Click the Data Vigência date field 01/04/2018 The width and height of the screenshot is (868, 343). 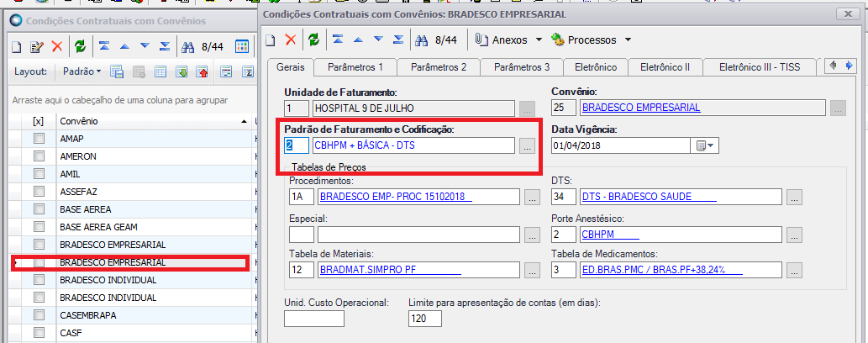click(621, 145)
